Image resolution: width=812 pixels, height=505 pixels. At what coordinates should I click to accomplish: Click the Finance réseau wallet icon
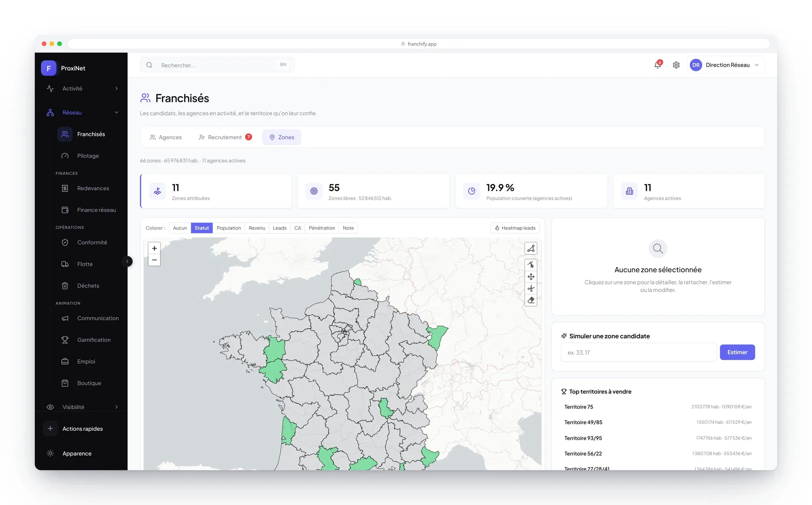(x=65, y=210)
